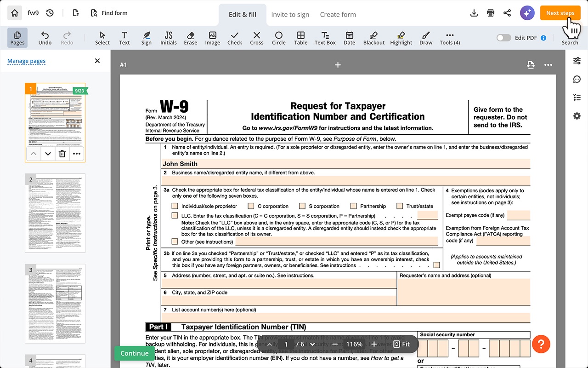Activate the Erase tool
Viewport: 588px width, 368px height.
(191, 38)
